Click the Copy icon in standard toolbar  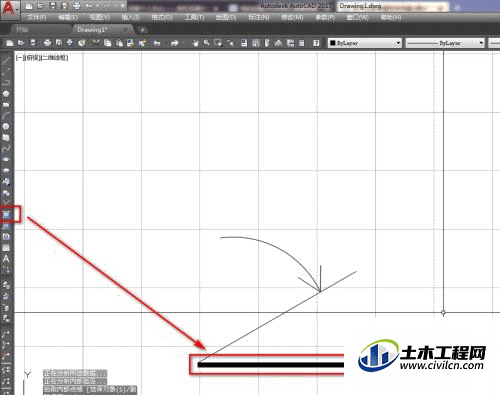tap(108, 43)
